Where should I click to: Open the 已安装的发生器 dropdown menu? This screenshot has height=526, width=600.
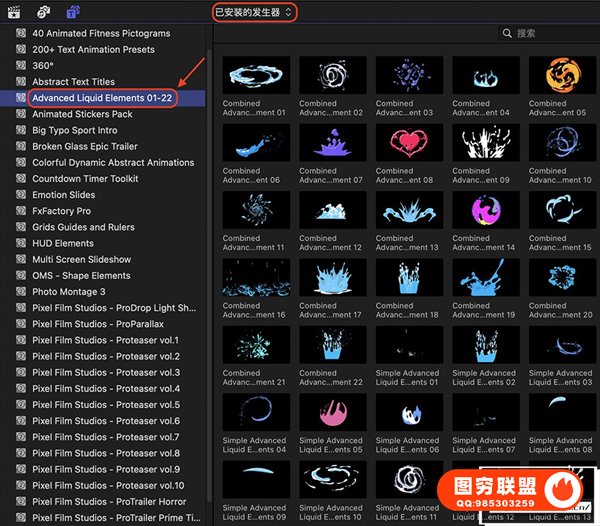click(x=254, y=12)
